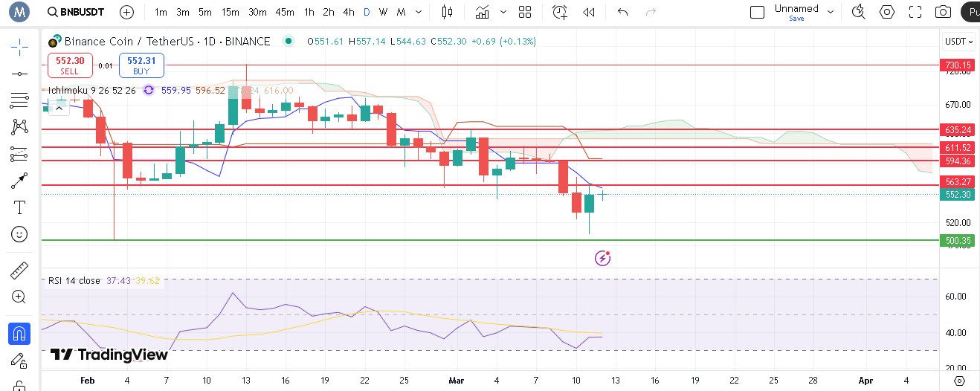Viewport: 980px width, 391px height.
Task: Select the 45m timeframe
Action: [285, 12]
